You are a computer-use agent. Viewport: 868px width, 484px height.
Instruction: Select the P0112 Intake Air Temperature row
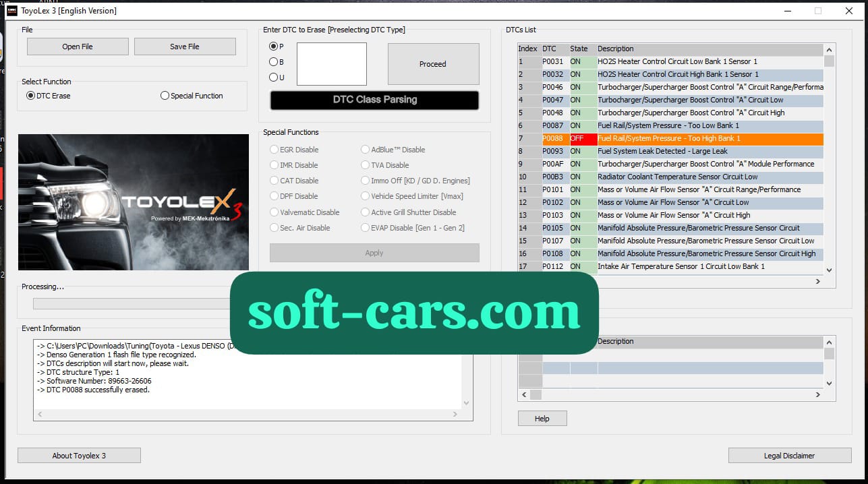(670, 266)
